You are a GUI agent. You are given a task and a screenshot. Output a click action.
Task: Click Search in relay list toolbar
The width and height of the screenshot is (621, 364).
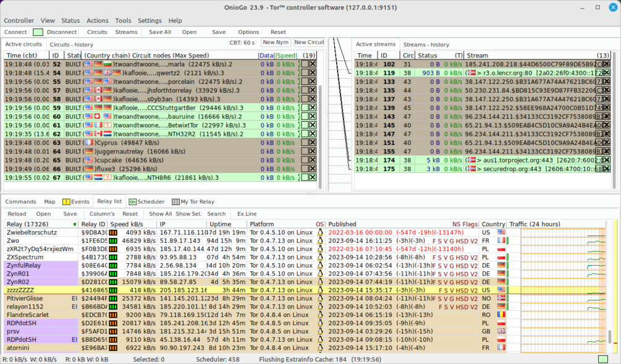[x=216, y=213]
